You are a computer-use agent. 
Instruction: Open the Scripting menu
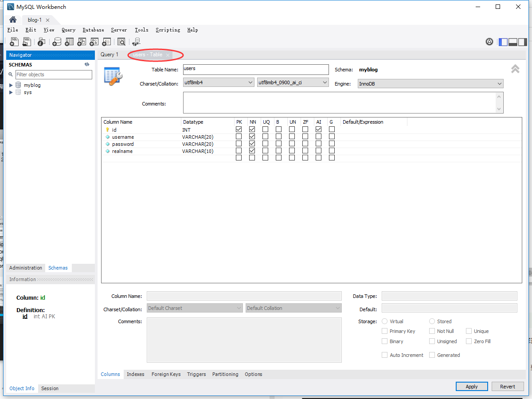pos(168,30)
